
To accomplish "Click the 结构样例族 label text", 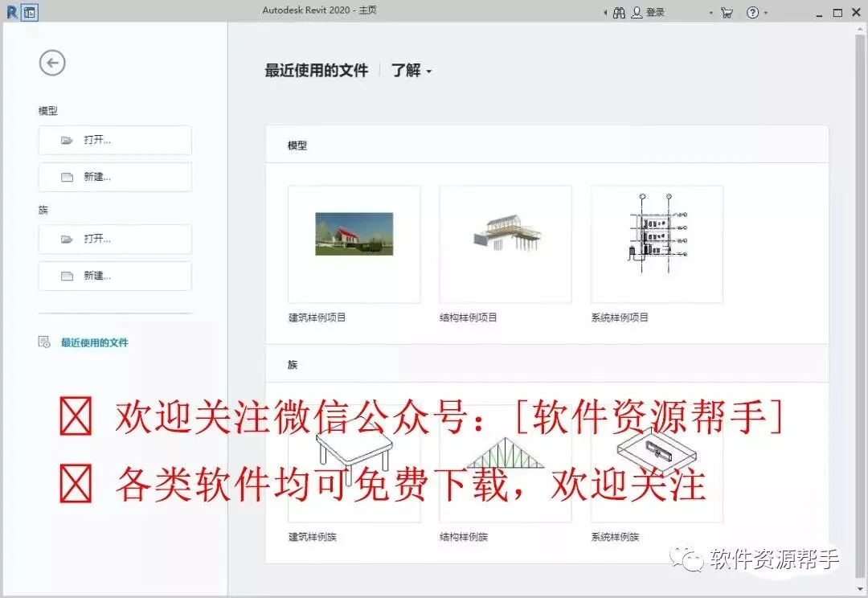I will (x=464, y=537).
